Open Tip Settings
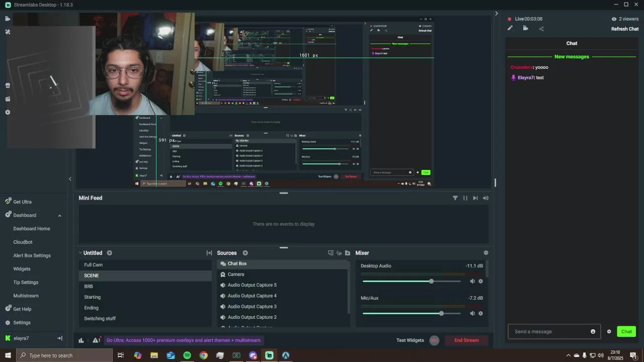 click(x=26, y=283)
